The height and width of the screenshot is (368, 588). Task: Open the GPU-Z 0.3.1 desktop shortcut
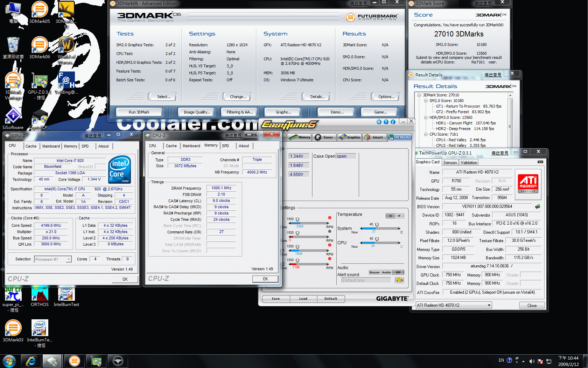pyautogui.click(x=40, y=86)
